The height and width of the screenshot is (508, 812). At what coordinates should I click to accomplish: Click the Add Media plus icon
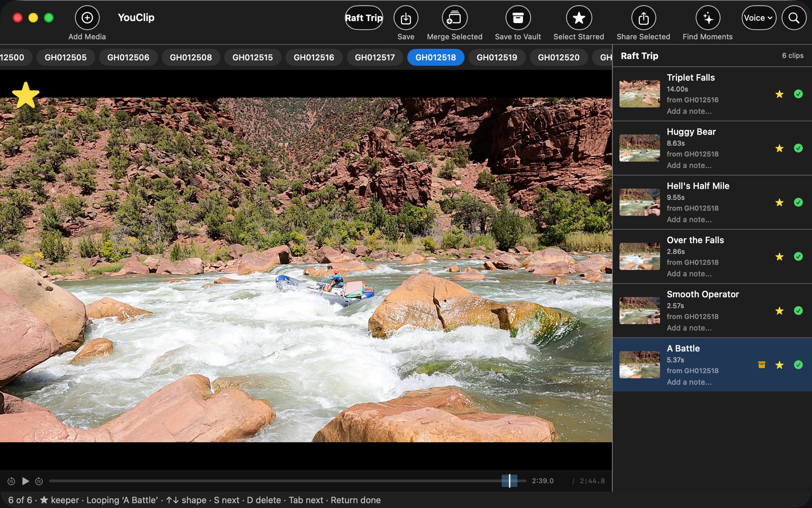[x=87, y=18]
